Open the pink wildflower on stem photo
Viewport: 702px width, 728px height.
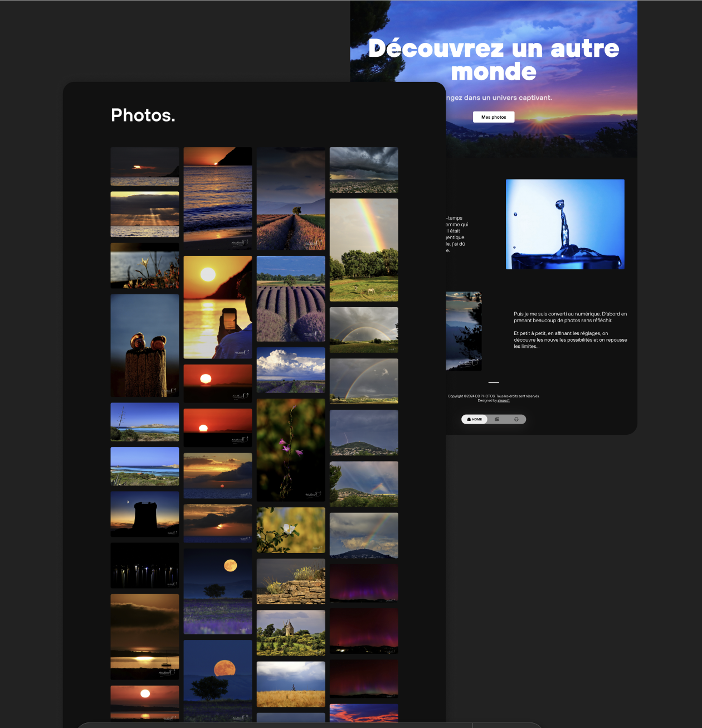pos(291,449)
